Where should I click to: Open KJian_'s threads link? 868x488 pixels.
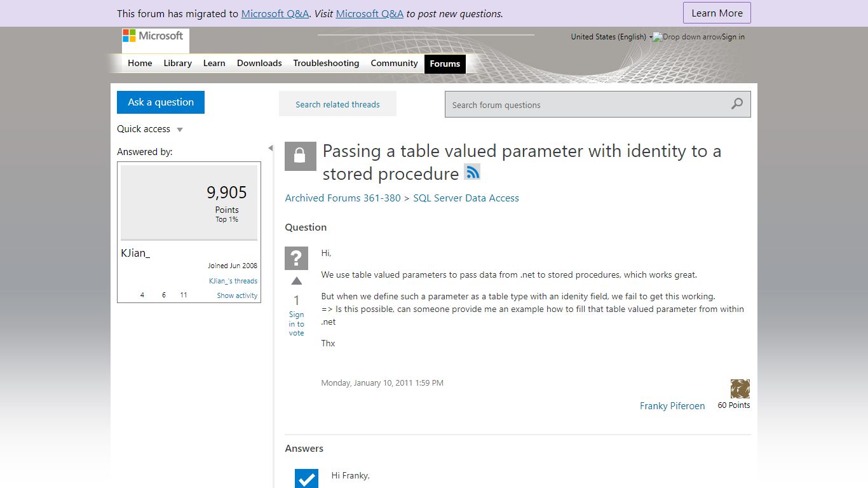click(233, 281)
